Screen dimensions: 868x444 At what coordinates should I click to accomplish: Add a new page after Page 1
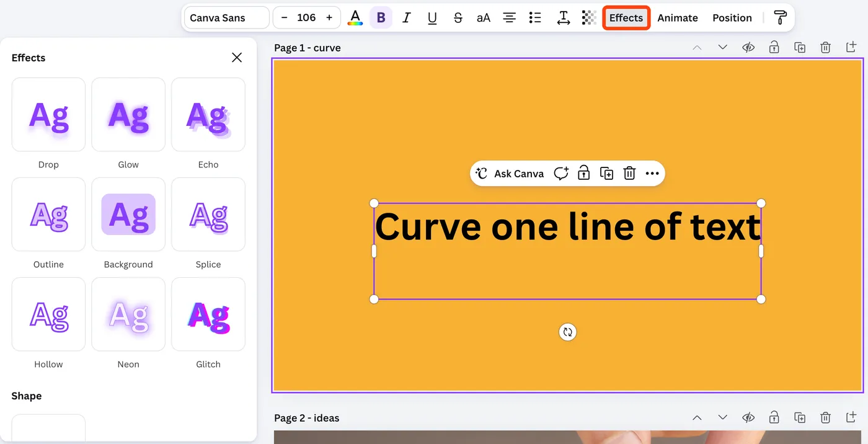851,48
